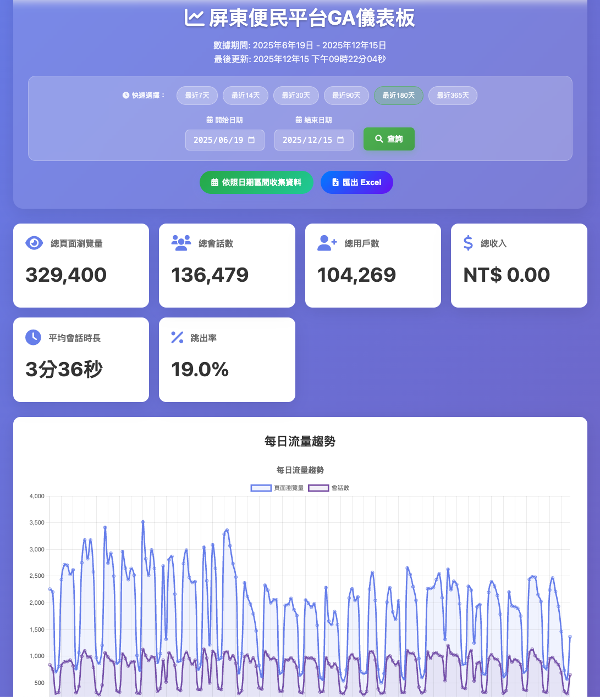Screen dimensions: 600x697
Task: Click the clock icon for average session duration
Action: point(34,337)
